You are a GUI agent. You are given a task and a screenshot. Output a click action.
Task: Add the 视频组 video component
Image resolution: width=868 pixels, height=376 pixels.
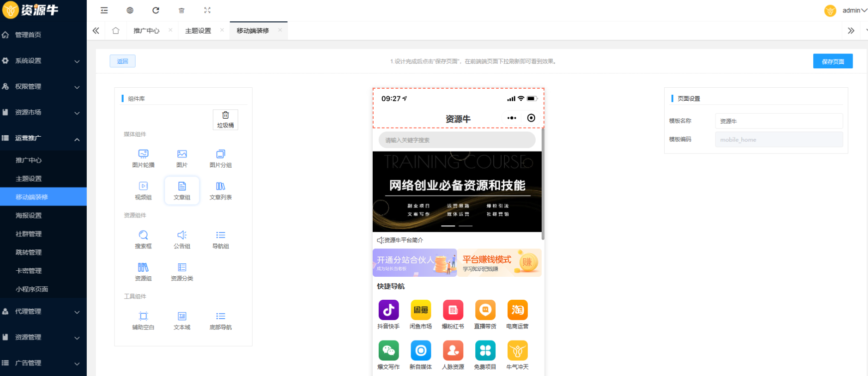tap(143, 190)
